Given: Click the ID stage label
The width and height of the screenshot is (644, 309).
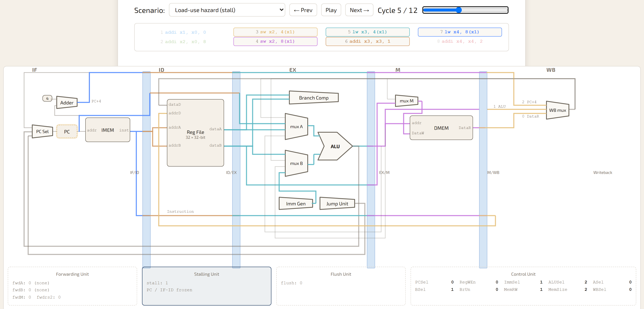Looking at the screenshot, I should (x=161, y=70).
